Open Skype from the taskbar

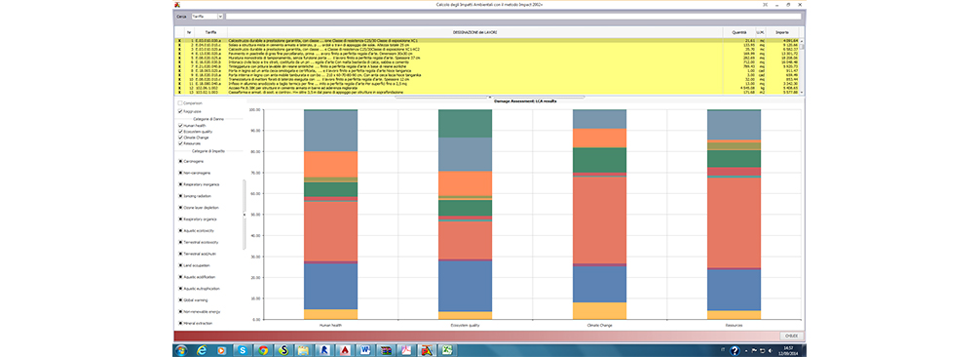coord(243,350)
